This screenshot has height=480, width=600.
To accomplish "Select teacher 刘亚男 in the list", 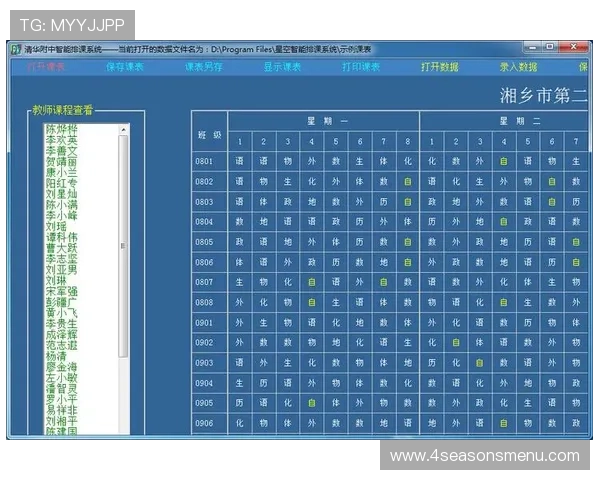I will click(61, 269).
